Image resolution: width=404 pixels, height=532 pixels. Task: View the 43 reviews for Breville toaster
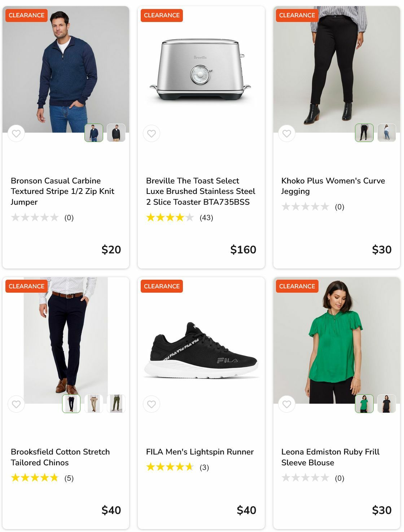pyautogui.click(x=206, y=218)
